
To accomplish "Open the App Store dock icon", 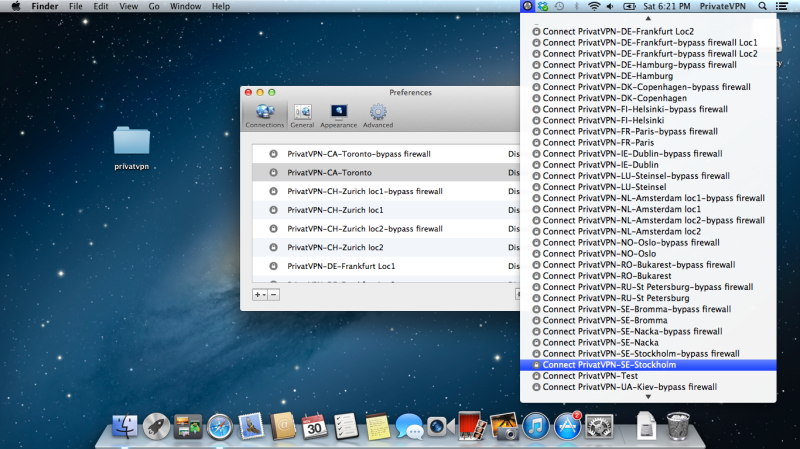I will tap(568, 427).
